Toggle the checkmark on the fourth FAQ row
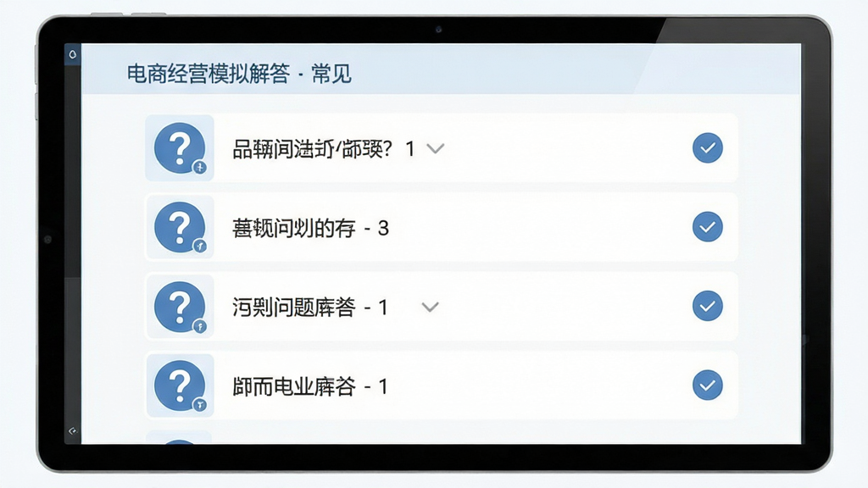This screenshot has width=868, height=488. click(708, 385)
